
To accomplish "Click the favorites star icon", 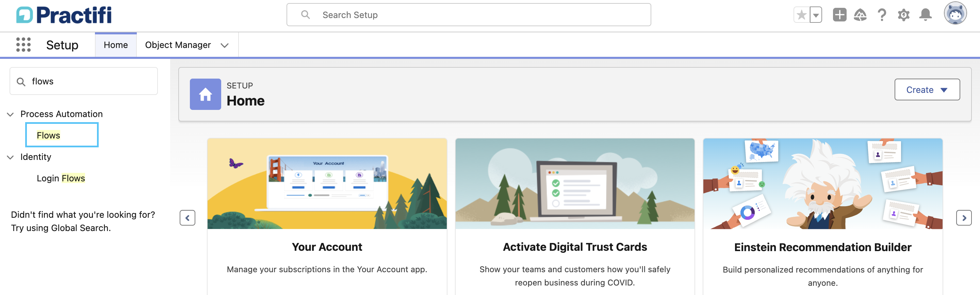I will pos(802,15).
